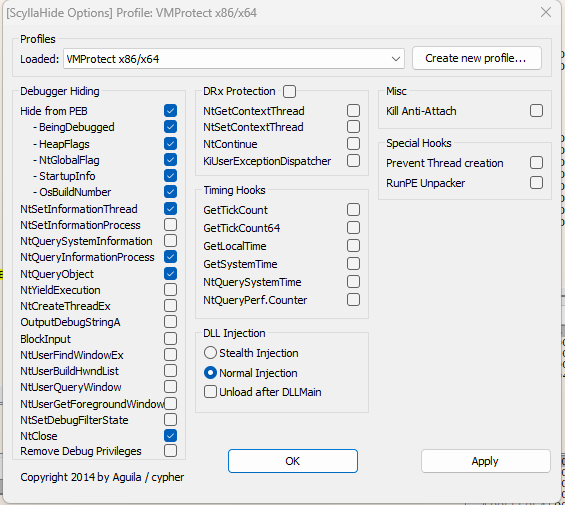
Task: Select Stealth Injection radio button
Action: coord(210,353)
